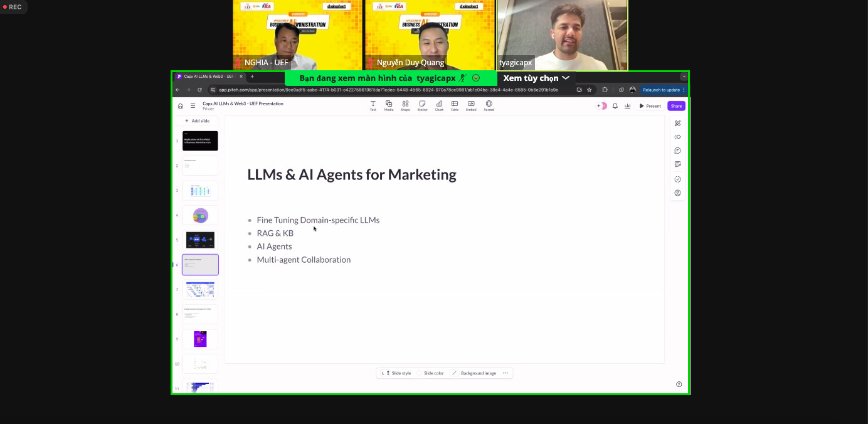Choose the Shape tool
The height and width of the screenshot is (424, 868).
[x=405, y=105]
